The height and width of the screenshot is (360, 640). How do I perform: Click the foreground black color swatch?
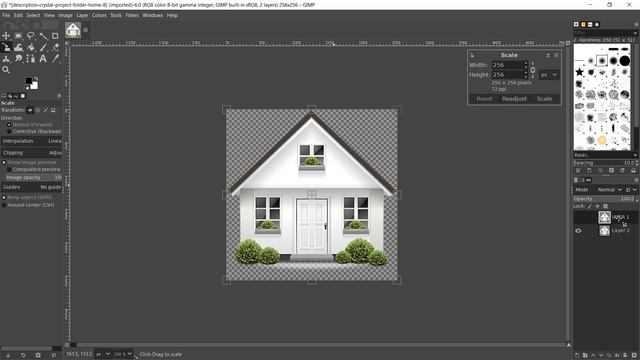tap(29, 81)
